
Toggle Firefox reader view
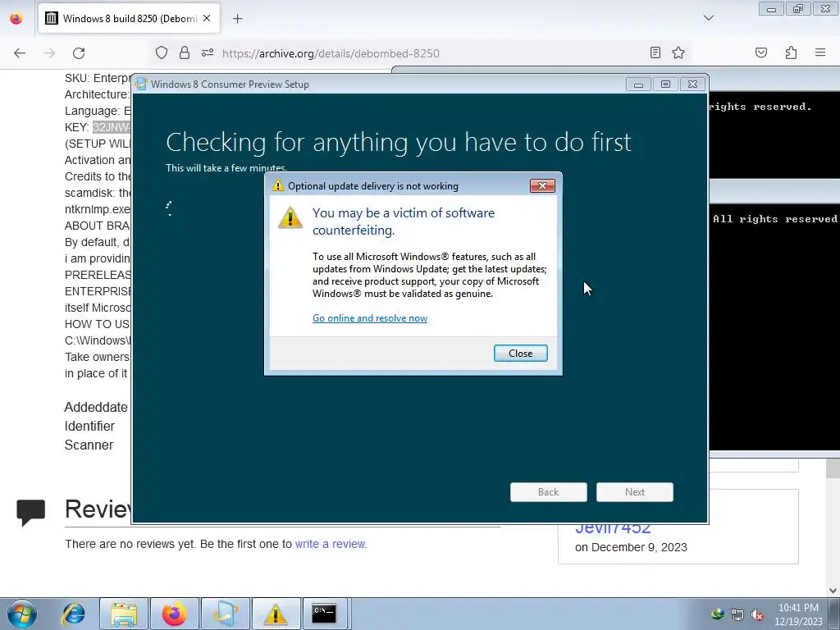pos(655,52)
